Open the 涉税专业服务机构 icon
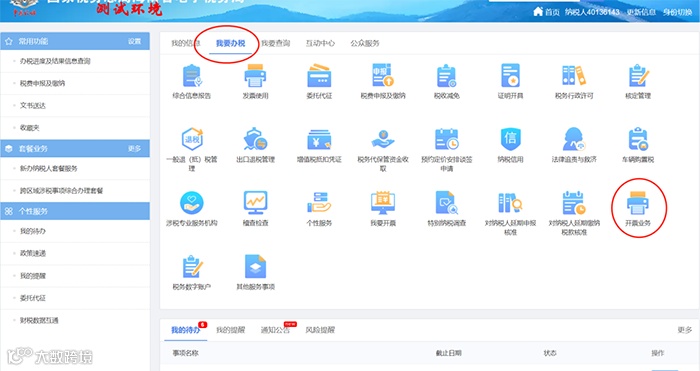The width and height of the screenshot is (700, 371). [192, 203]
